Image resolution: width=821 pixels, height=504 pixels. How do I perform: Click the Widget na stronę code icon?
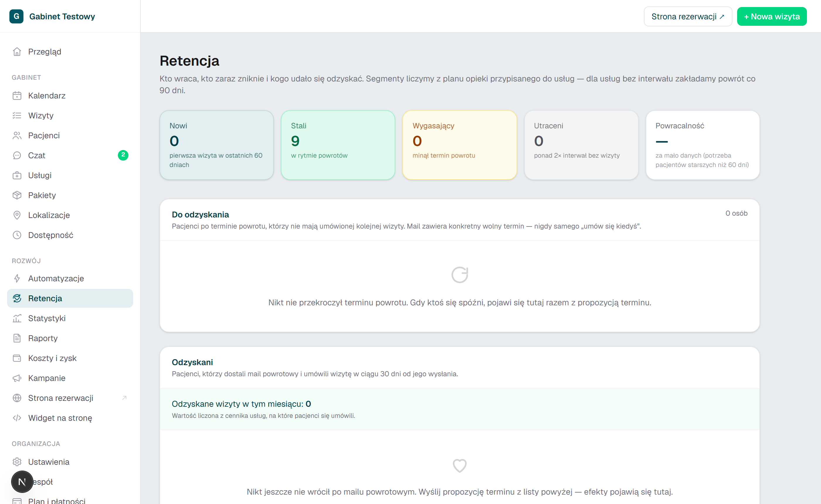point(17,418)
